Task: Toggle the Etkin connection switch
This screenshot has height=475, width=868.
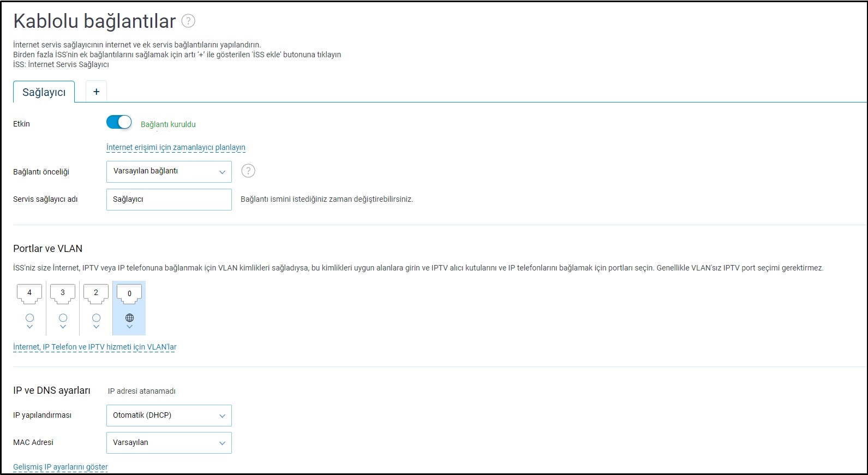Action: (119, 123)
